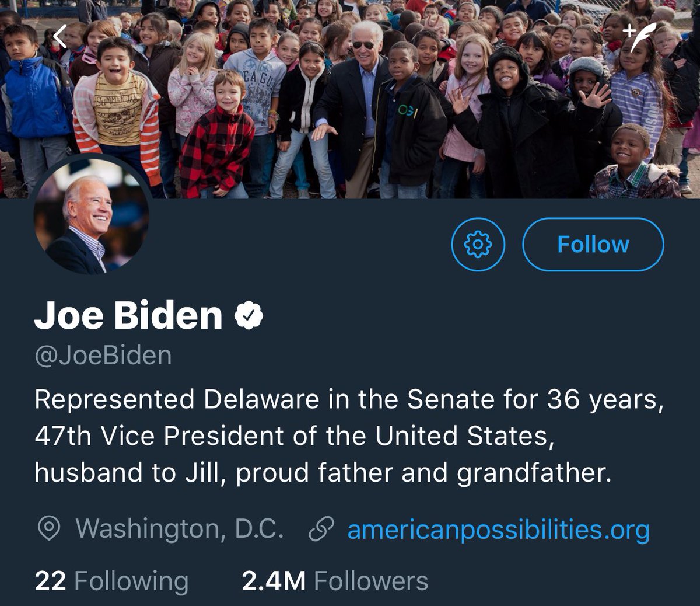Click the chain link icon

(321, 529)
